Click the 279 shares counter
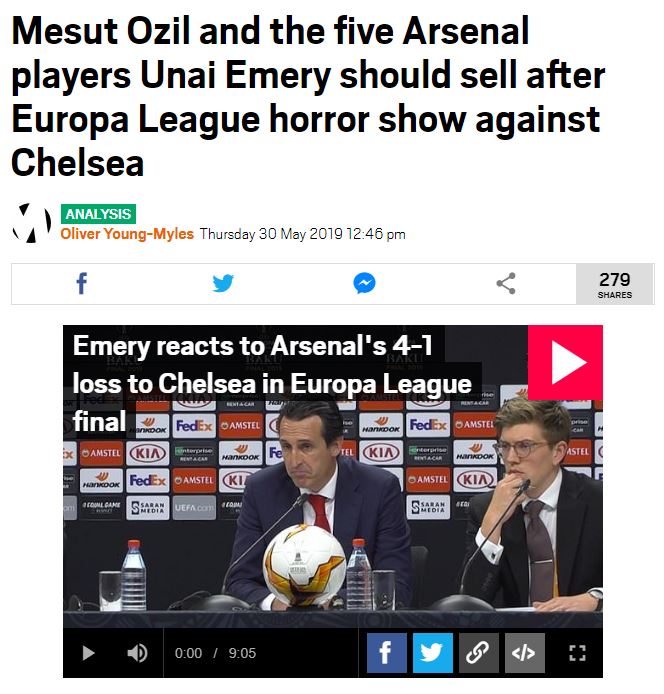The height and width of the screenshot is (694, 664). click(615, 284)
